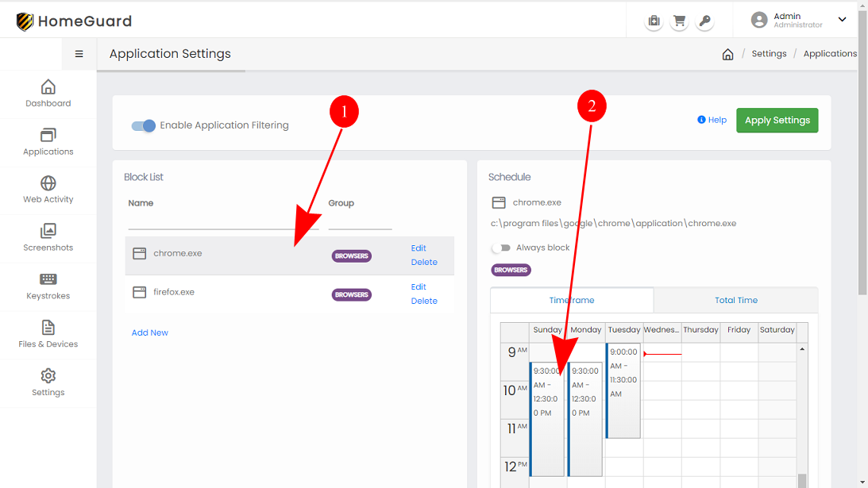
Task: Edit the firefox.exe block entry
Action: click(419, 286)
